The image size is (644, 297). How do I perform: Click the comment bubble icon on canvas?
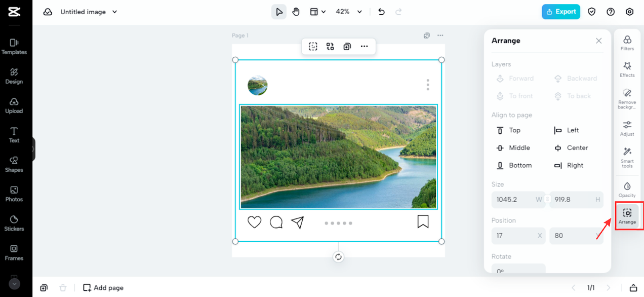pyautogui.click(x=276, y=222)
